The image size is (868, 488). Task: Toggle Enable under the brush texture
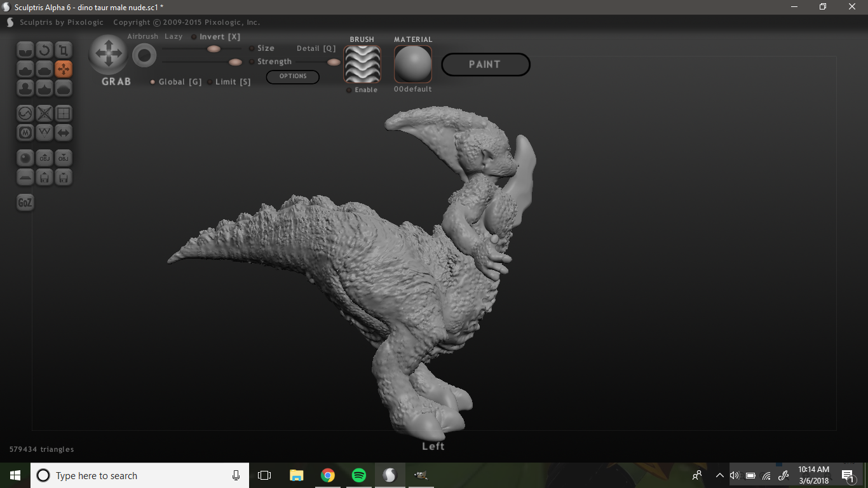[349, 90]
